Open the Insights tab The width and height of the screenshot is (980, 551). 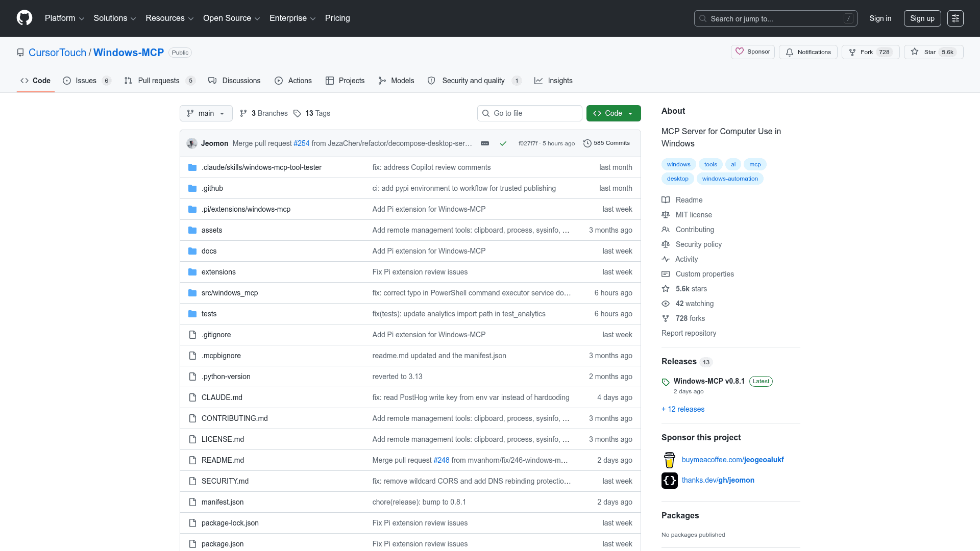click(553, 81)
